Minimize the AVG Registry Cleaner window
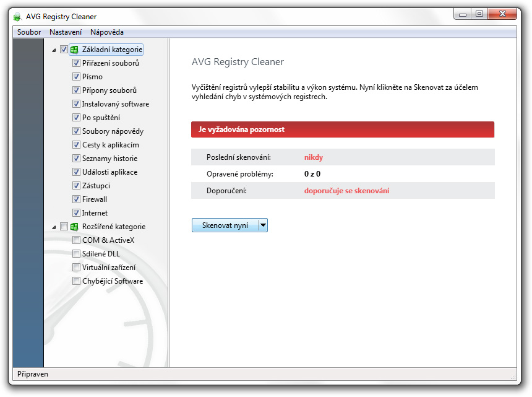The image size is (532, 397). click(x=463, y=14)
